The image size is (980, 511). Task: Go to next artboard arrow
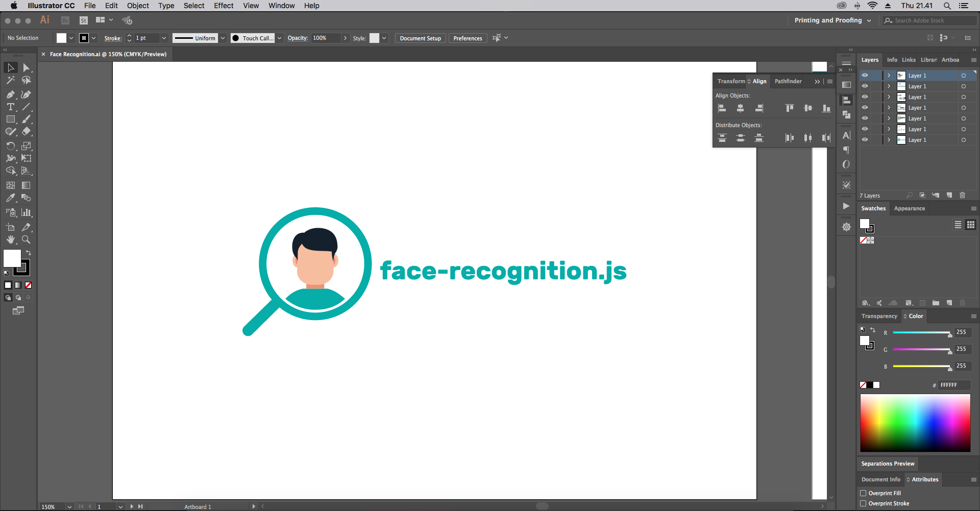[x=131, y=507]
